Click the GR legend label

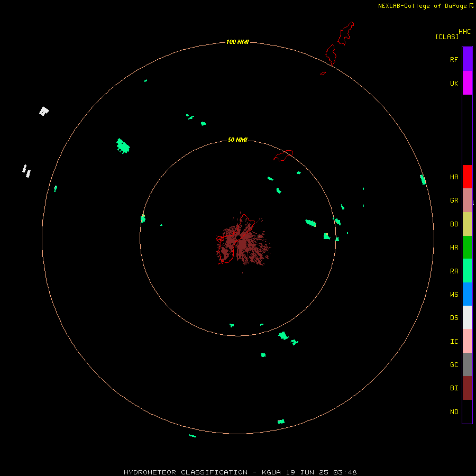click(454, 200)
